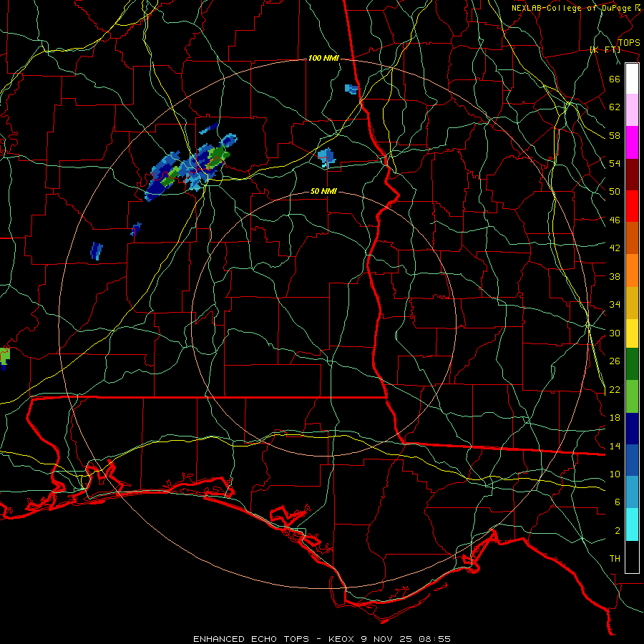Click the white swatch above 66
This screenshot has width=644, height=644.
(x=632, y=79)
